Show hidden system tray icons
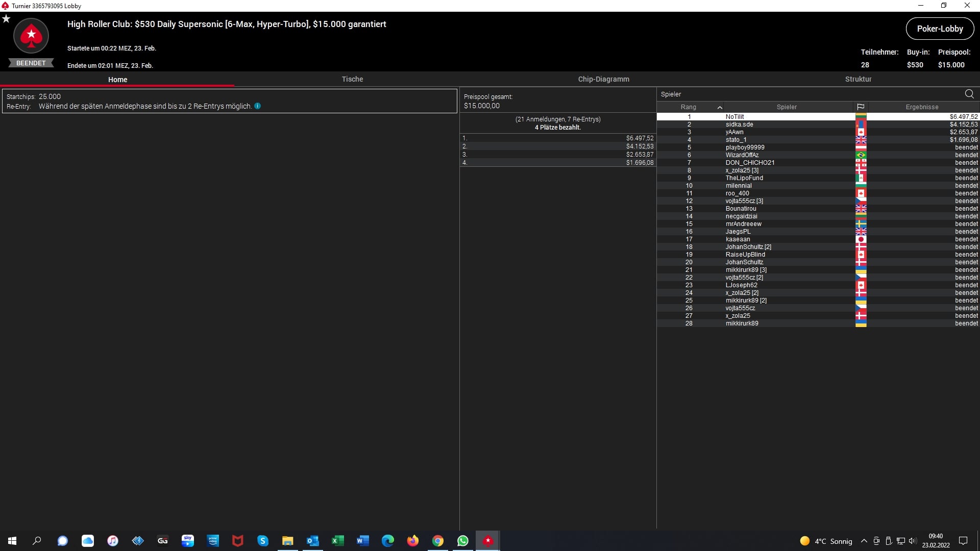 864,541
